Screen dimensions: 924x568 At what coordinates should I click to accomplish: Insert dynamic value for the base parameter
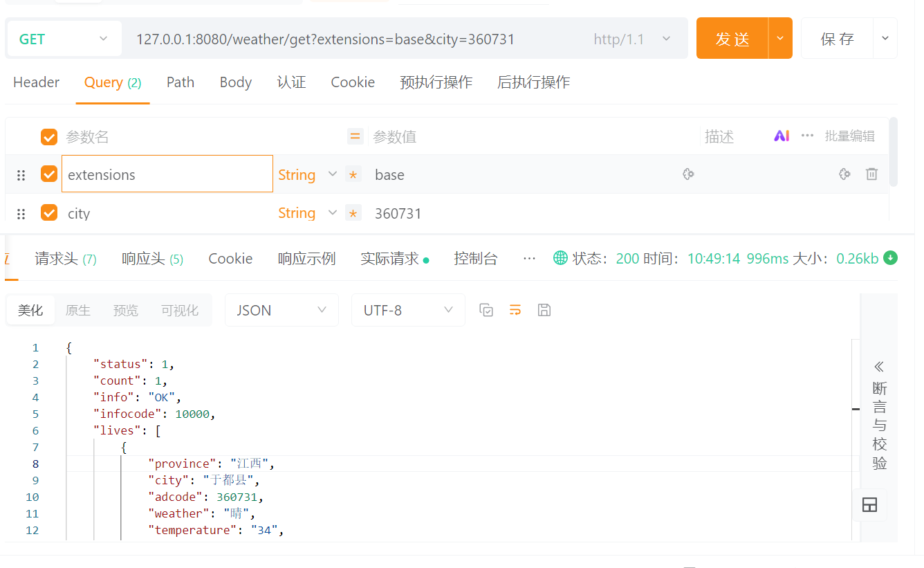tap(688, 174)
